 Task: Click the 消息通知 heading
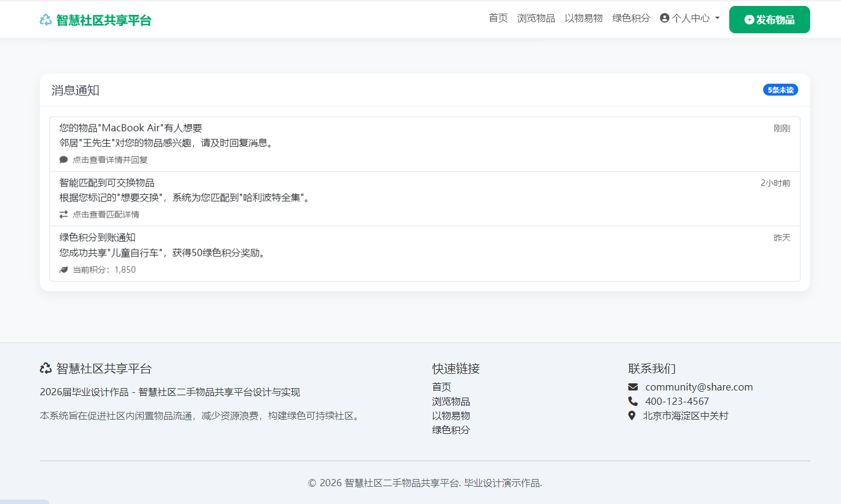click(75, 90)
